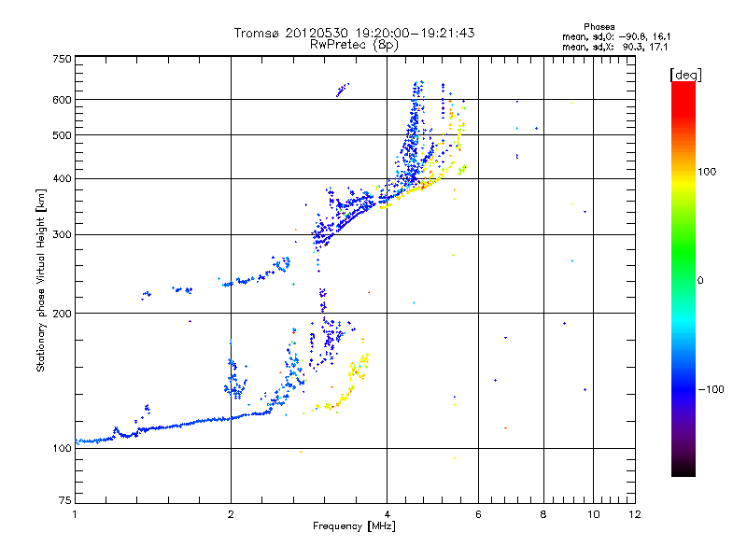Click the yellow X-mode trace near 3.5 MHz, 130 km

click(x=344, y=397)
